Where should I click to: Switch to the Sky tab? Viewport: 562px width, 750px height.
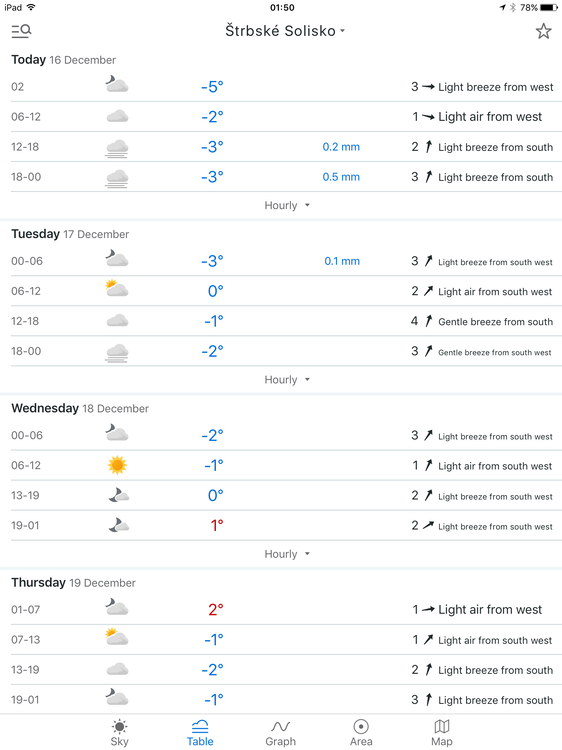tap(119, 733)
